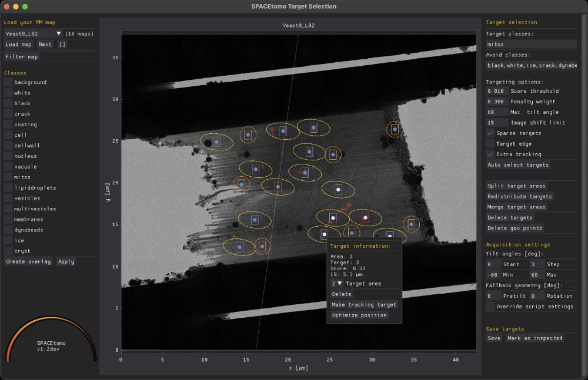Click Redistribute targets
Screen dimensions: 588x380
coord(519,196)
